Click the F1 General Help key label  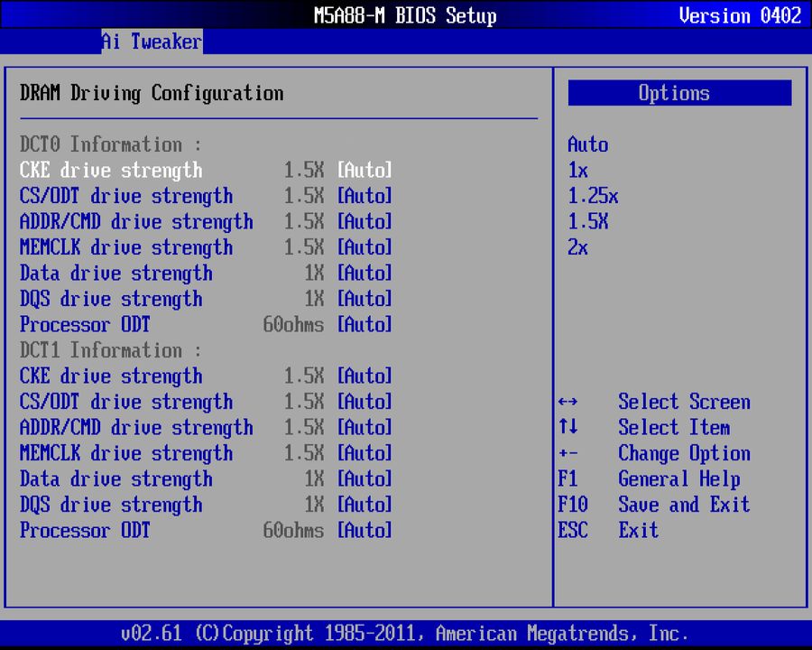[x=568, y=479]
